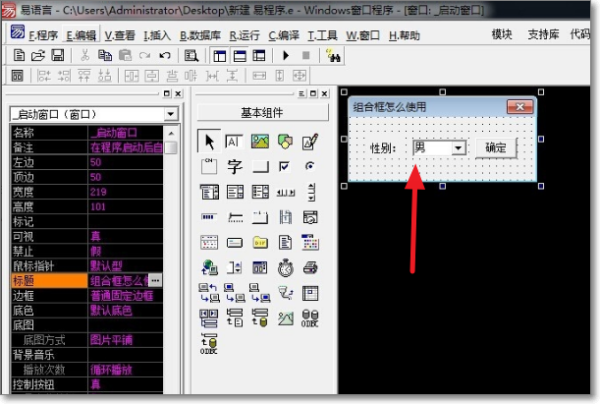Click the Paste clipboard icon
Image resolution: width=600 pixels, height=404 pixels.
[125, 56]
